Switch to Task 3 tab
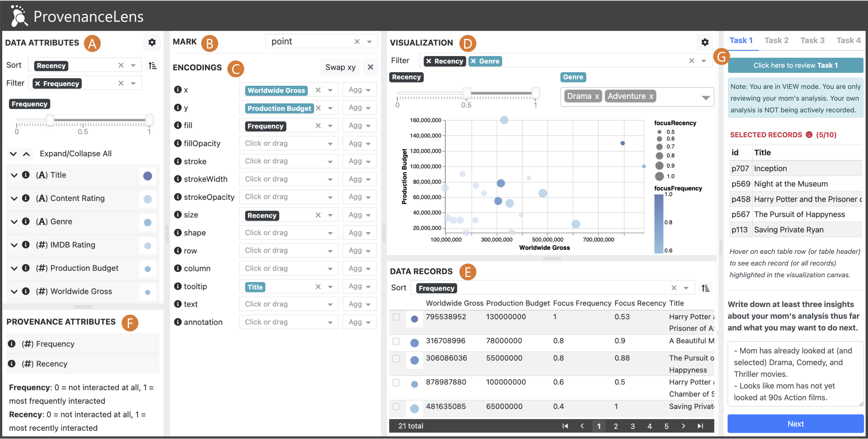The image size is (868, 439). [x=812, y=40]
